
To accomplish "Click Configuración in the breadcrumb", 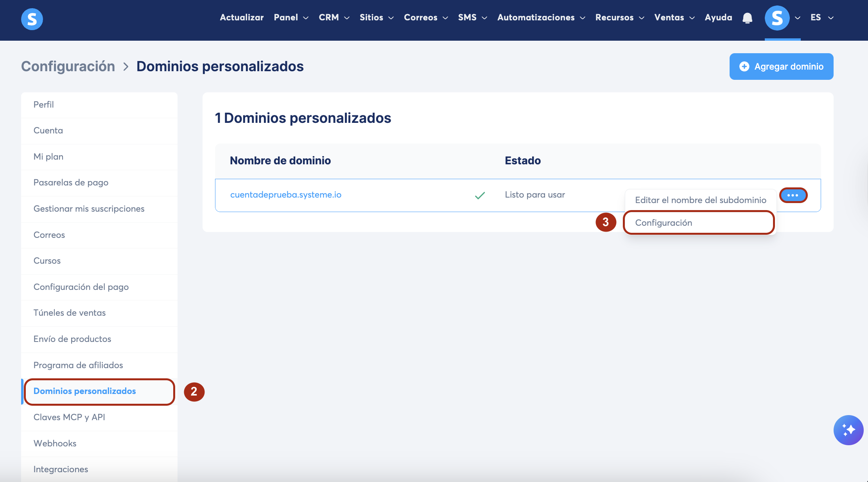I will pos(68,67).
